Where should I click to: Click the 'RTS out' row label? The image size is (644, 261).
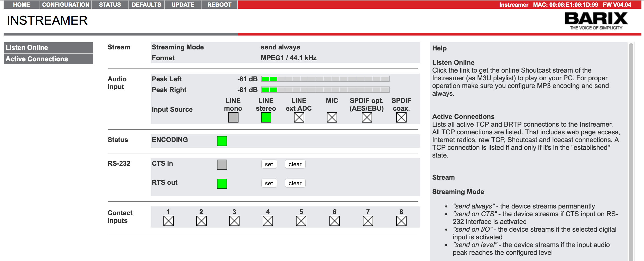point(165,182)
